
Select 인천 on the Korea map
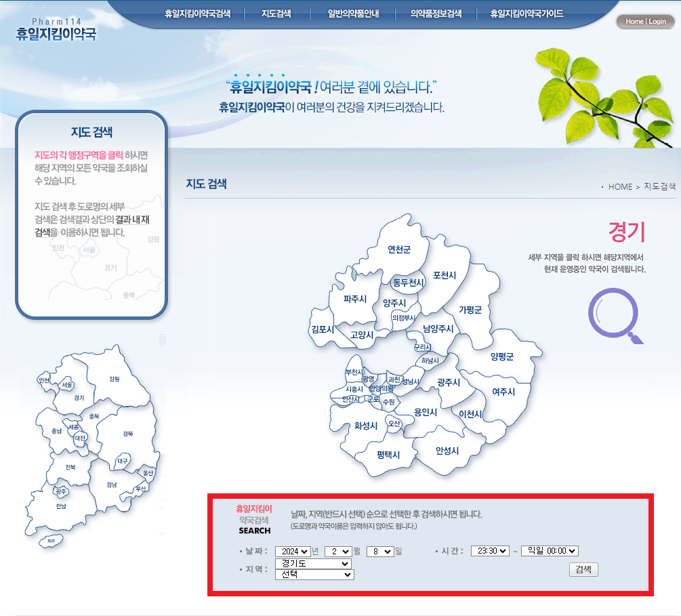44,380
